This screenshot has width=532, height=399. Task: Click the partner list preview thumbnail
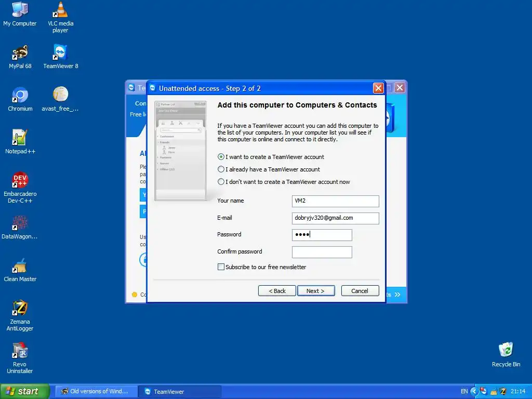(180, 151)
